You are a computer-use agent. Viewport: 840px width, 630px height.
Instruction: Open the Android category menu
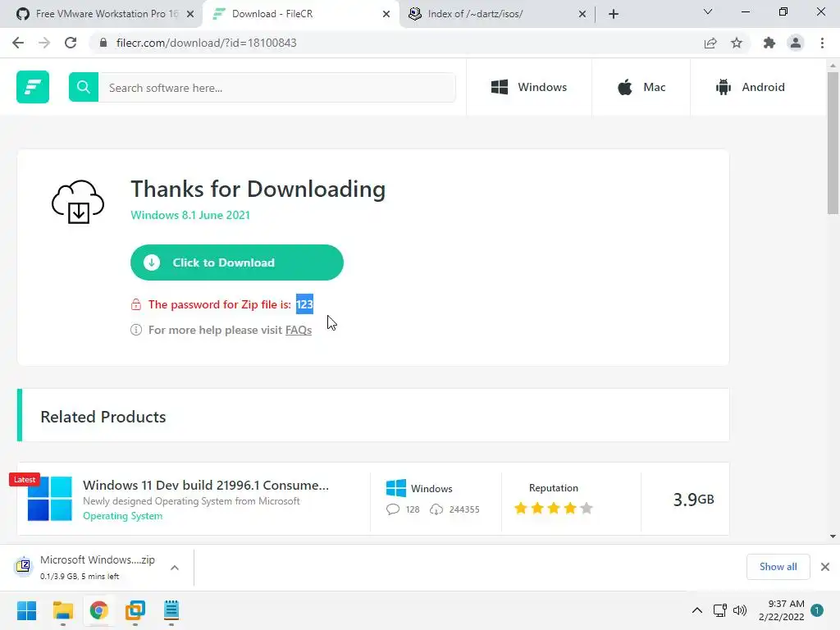point(750,87)
